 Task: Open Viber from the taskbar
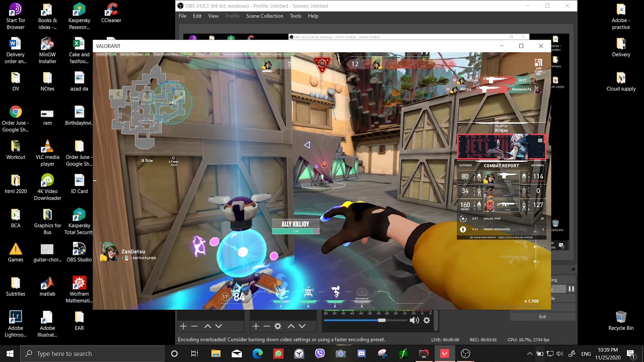[x=320, y=353]
